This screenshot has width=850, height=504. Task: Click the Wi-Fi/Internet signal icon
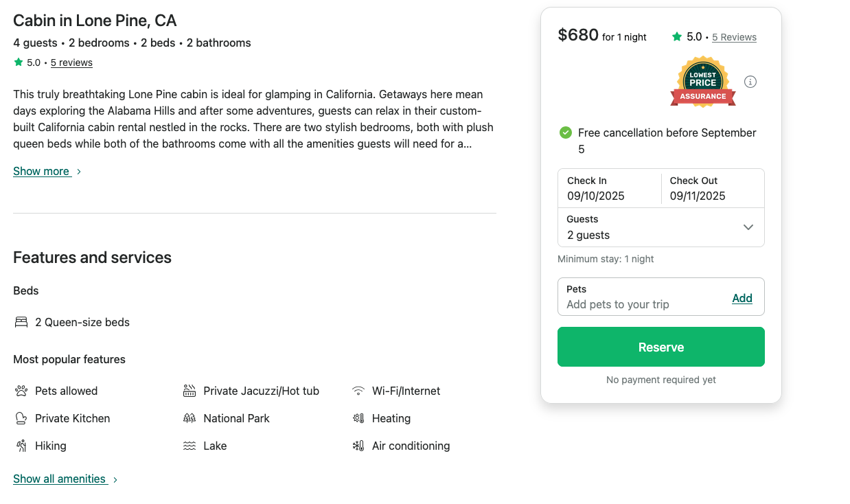358,391
